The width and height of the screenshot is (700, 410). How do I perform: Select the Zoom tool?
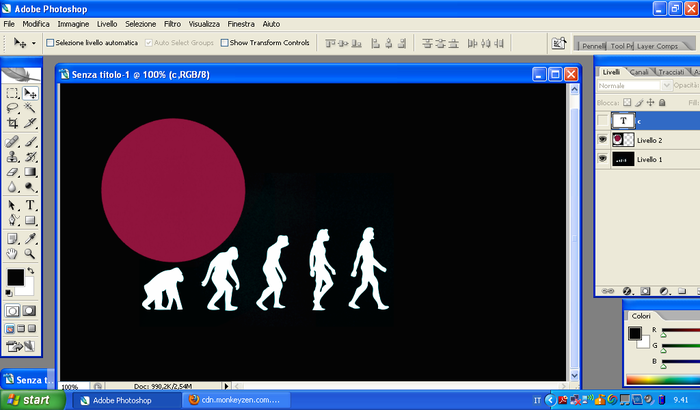click(x=30, y=254)
